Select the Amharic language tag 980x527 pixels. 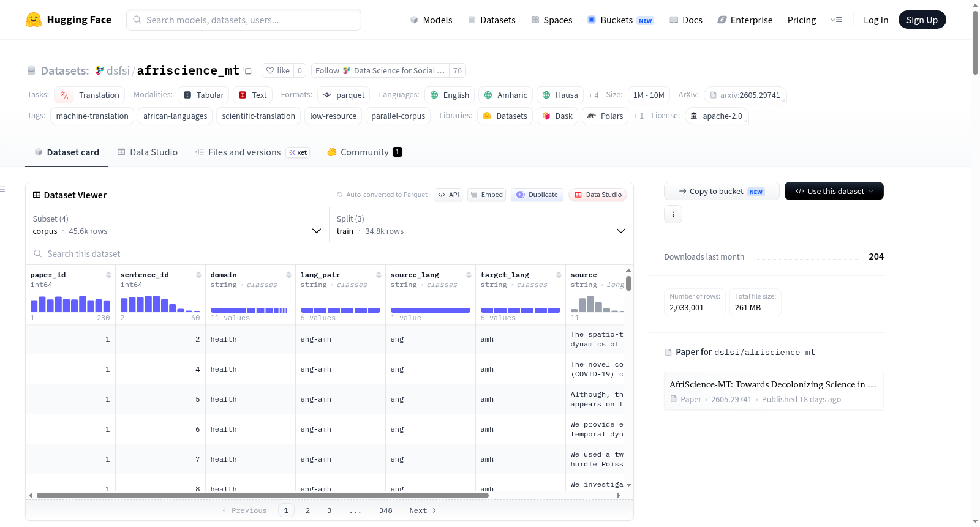pyautogui.click(x=505, y=95)
